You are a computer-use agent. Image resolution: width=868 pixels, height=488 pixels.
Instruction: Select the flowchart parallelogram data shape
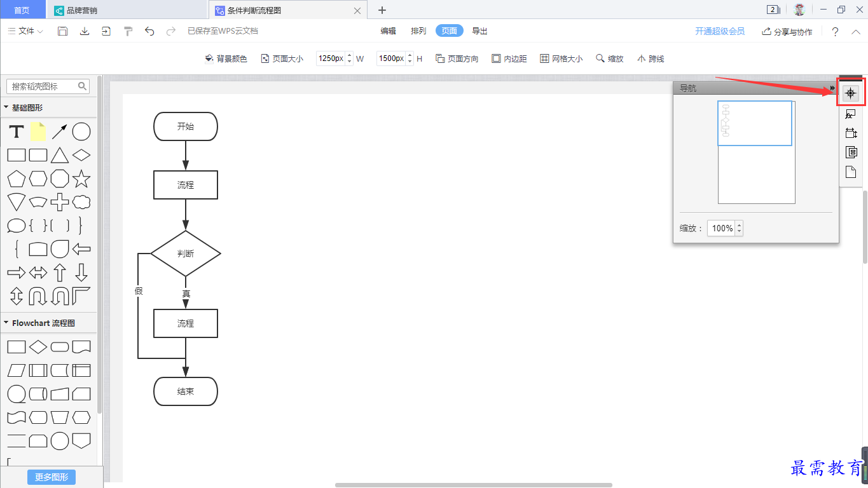17,370
